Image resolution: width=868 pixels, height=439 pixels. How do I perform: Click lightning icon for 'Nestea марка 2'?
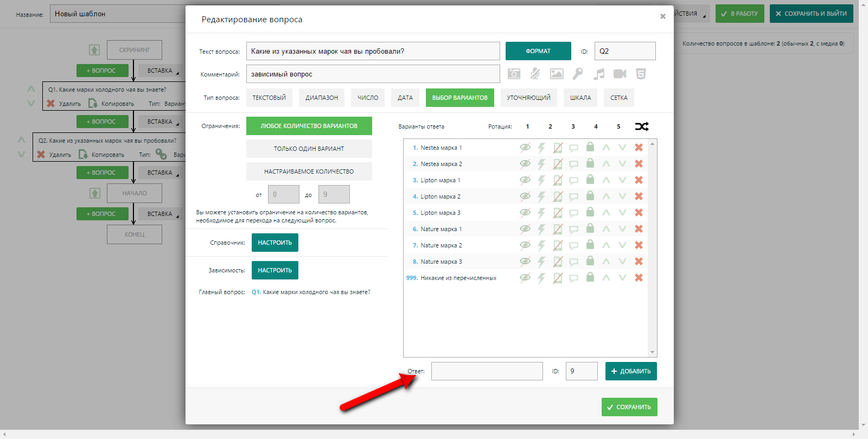tap(541, 164)
